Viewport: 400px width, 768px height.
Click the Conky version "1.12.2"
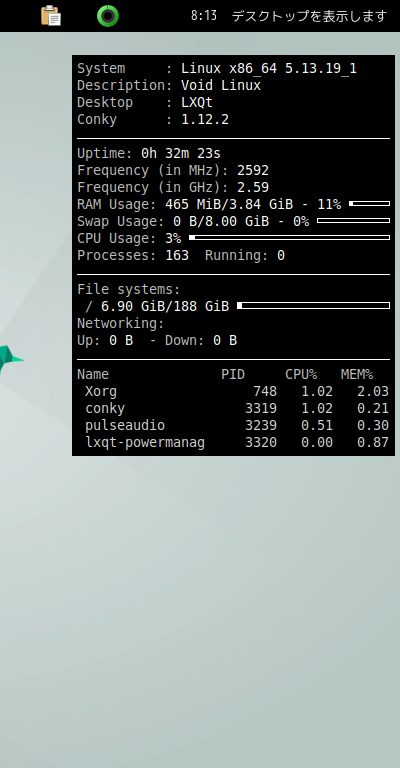tap(205, 120)
